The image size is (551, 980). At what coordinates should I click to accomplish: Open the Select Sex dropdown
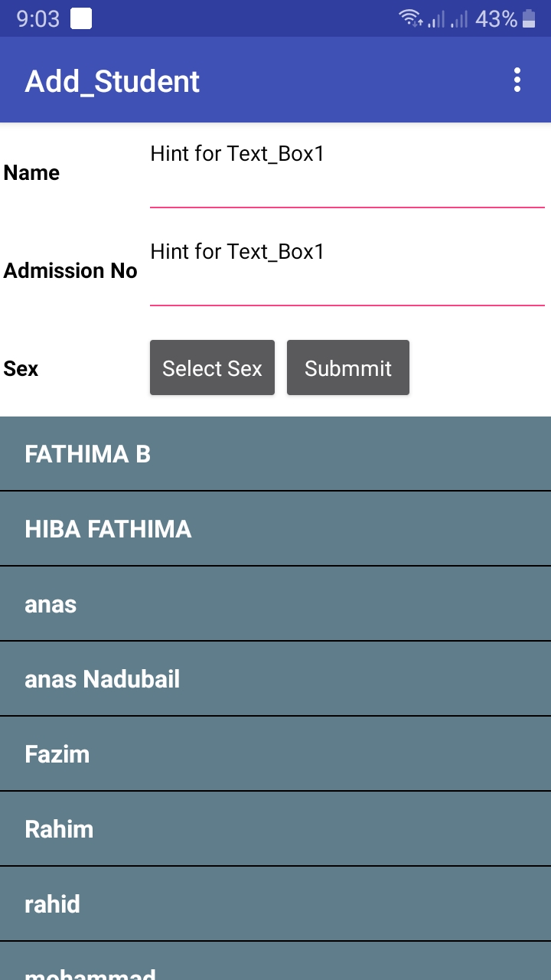[212, 368]
